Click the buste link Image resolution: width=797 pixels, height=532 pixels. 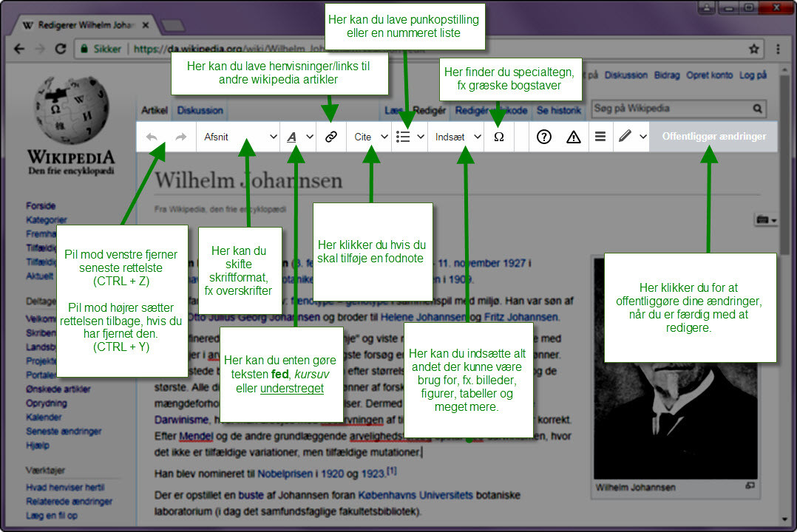coord(251,495)
